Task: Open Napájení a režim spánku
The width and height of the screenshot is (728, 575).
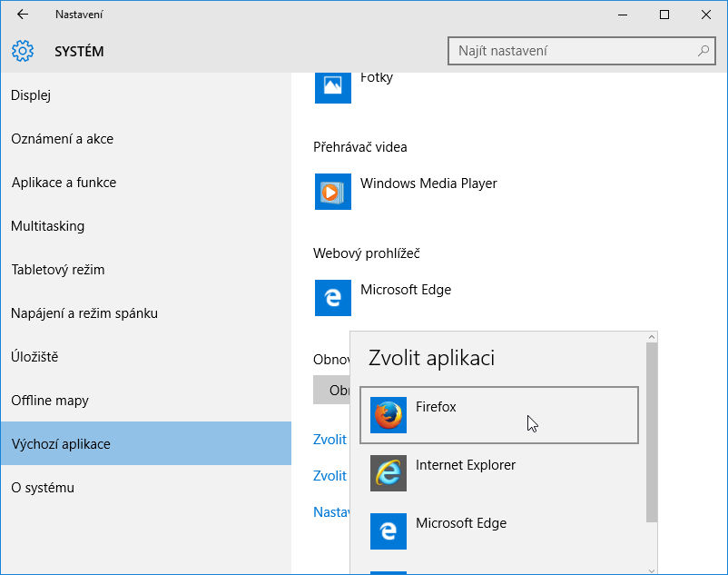Action: coord(146,313)
